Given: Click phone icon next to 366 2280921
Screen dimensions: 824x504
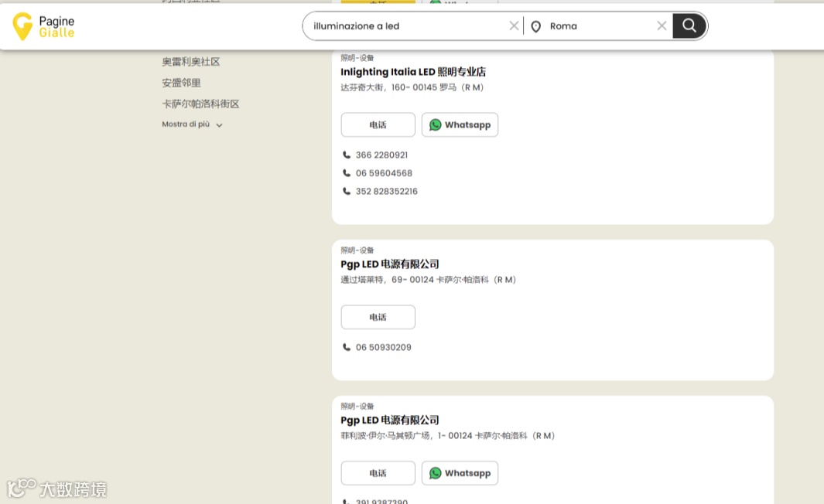Looking at the screenshot, I should (x=347, y=155).
